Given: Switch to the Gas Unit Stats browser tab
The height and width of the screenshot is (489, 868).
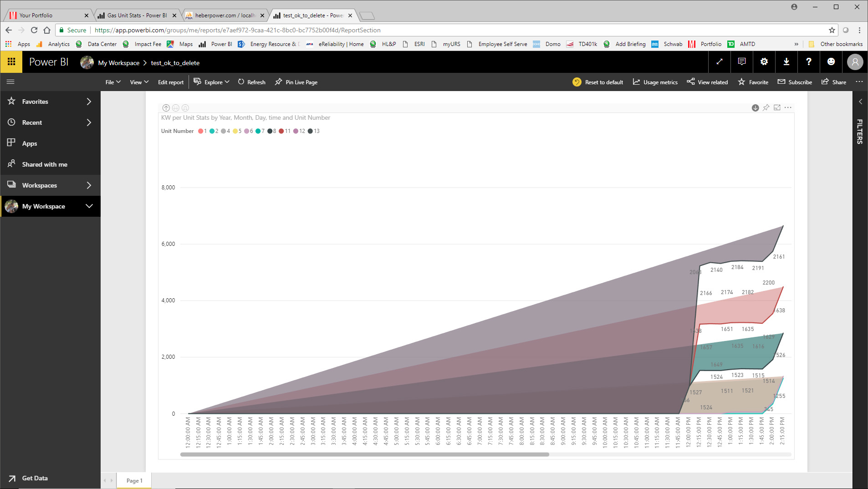Looking at the screenshot, I should pyautogui.click(x=137, y=15).
